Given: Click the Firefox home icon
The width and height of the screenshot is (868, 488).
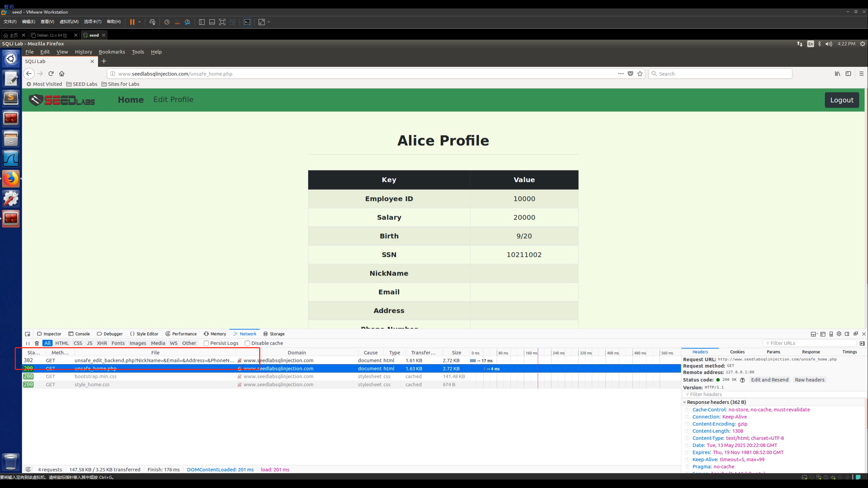Looking at the screenshot, I should (62, 74).
